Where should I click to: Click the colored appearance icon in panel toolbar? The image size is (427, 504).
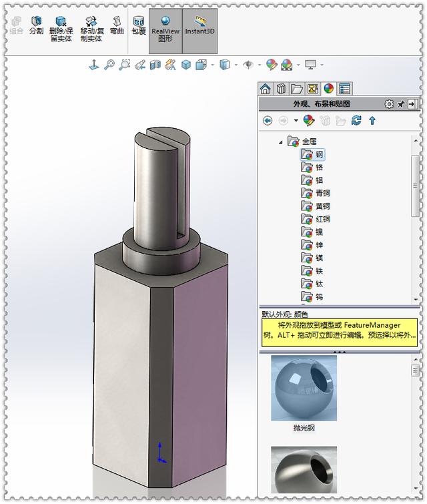309,121
